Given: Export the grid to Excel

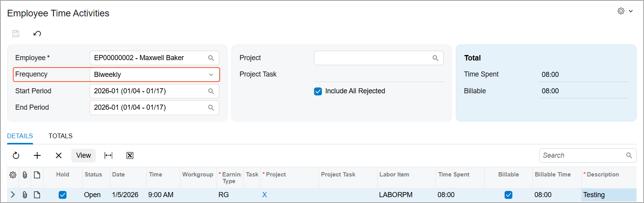Looking at the screenshot, I should [130, 155].
